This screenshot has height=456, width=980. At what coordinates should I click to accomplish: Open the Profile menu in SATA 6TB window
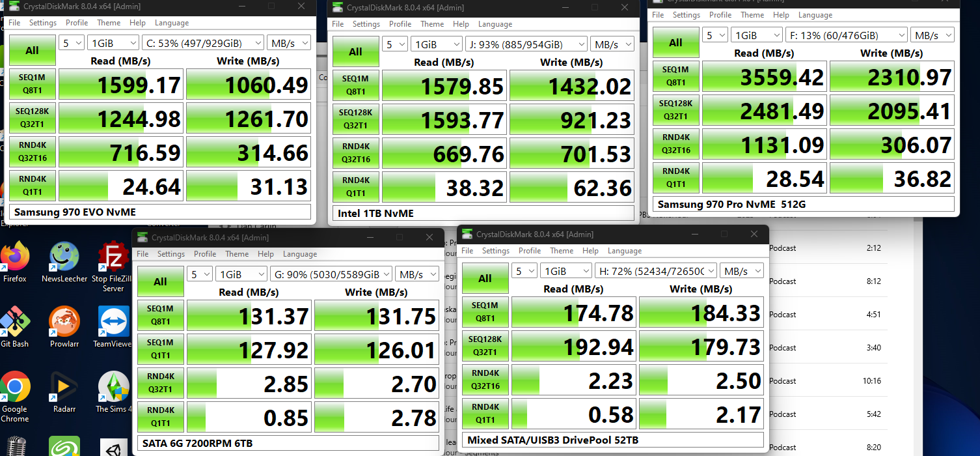pos(205,253)
